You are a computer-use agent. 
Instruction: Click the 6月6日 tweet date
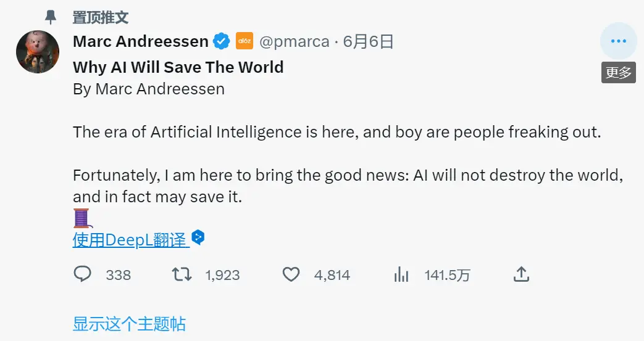point(368,41)
